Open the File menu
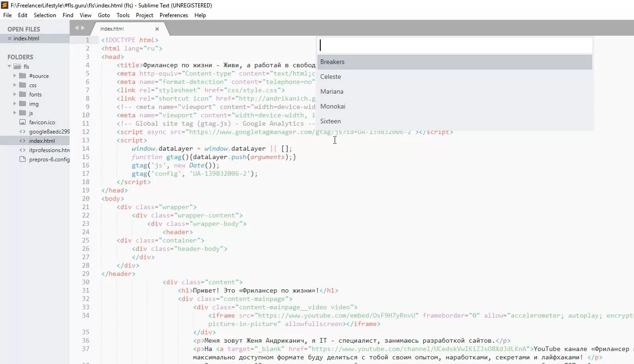 coord(7,15)
